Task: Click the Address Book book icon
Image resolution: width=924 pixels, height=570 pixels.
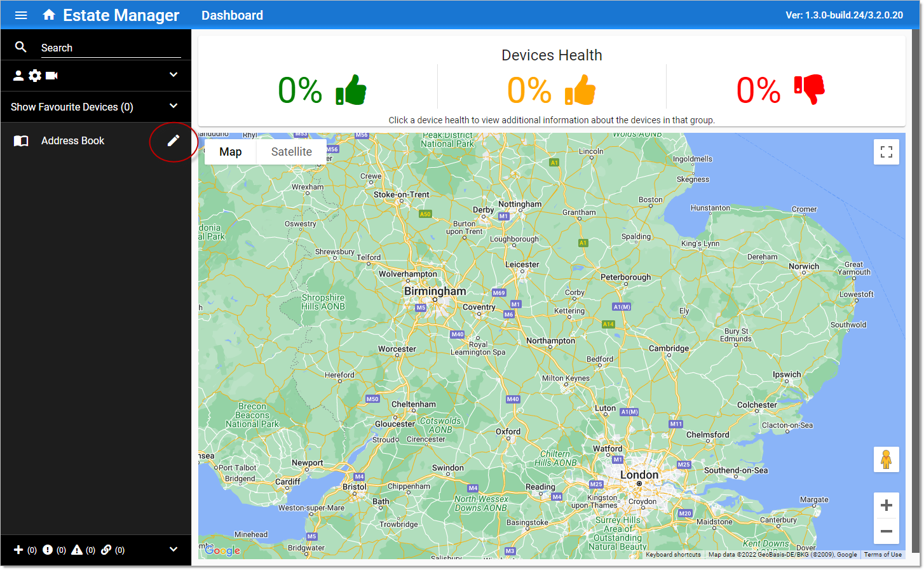Action: [21, 140]
